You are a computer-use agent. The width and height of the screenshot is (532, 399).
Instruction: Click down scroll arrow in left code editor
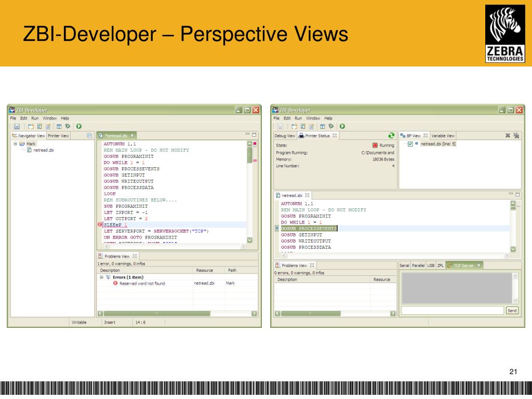pyautogui.click(x=250, y=240)
